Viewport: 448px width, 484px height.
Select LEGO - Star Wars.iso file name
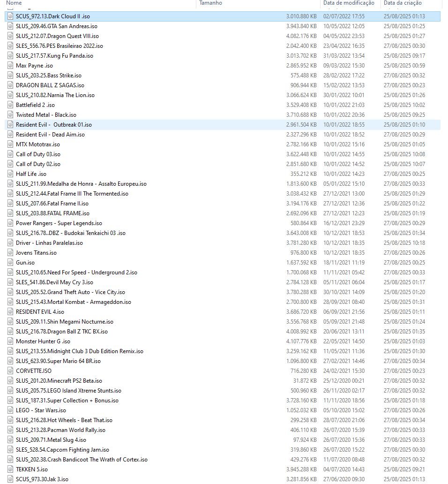[x=41, y=410]
